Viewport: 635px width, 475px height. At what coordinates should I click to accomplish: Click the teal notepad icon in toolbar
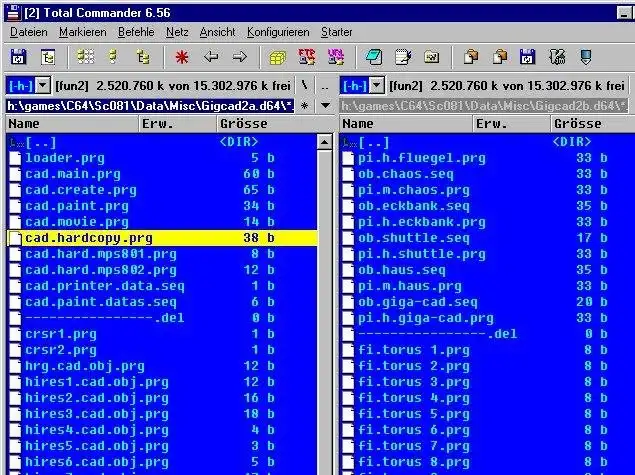[x=373, y=57]
